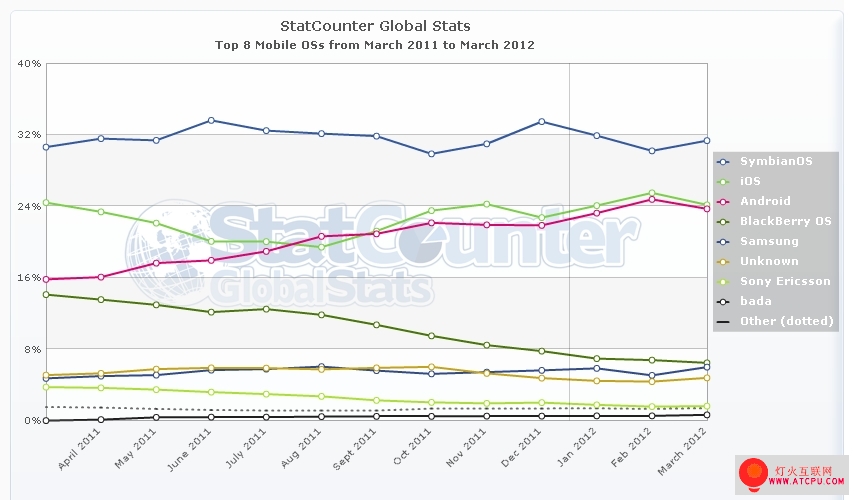Click the iOS data point at February 2012

tap(652, 193)
